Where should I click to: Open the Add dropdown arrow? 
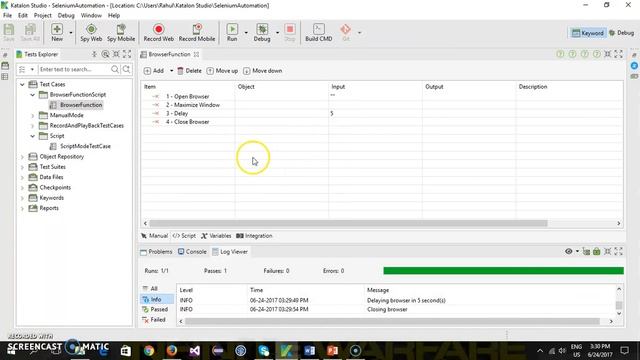pos(171,71)
